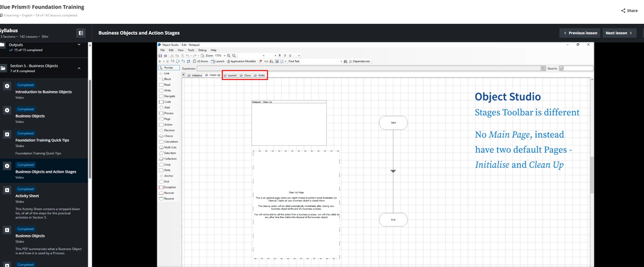Open the Zoom percentage dropdown
The width and height of the screenshot is (644, 267).
tap(225, 55)
